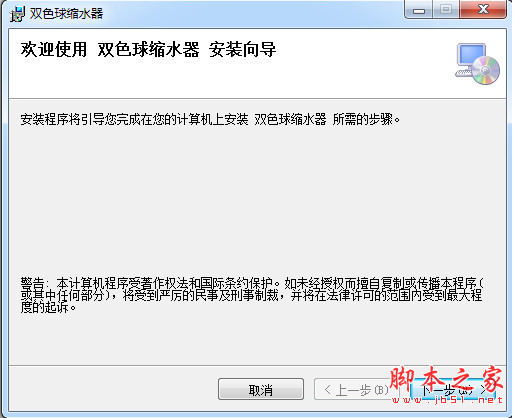Click the 安装程序将引导您 description sentence
The width and height of the screenshot is (515, 418).
[x=210, y=119]
